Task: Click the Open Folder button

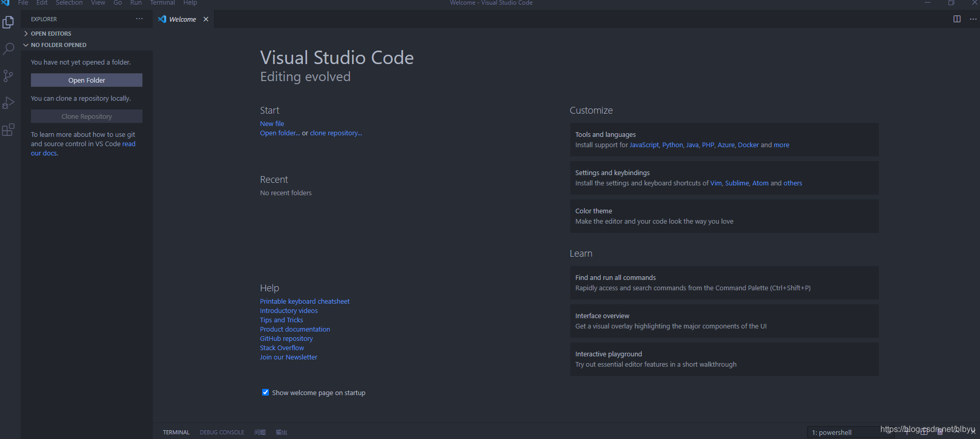Action: 87,80
